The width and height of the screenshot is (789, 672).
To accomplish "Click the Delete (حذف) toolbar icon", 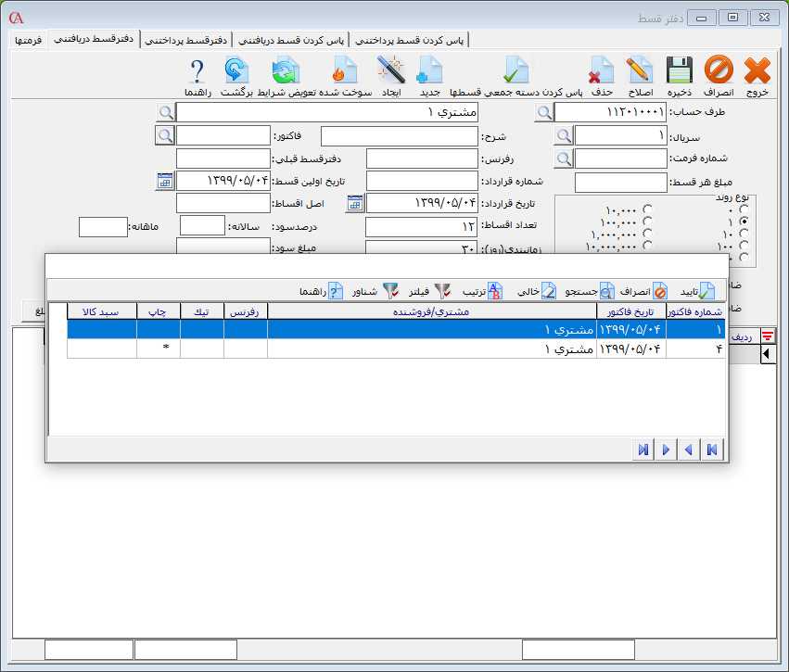I will 603,70.
